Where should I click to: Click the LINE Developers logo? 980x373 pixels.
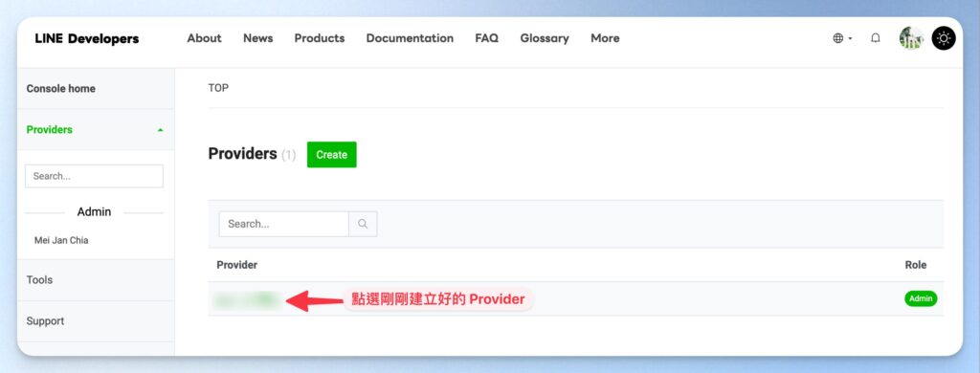(87, 39)
